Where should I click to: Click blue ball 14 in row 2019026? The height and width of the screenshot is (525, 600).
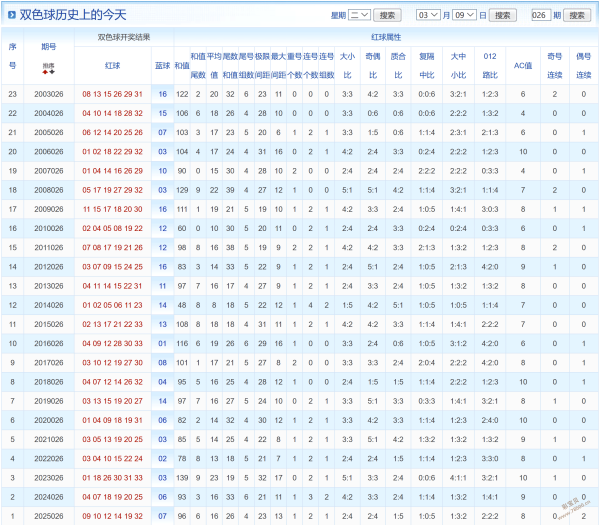162,400
